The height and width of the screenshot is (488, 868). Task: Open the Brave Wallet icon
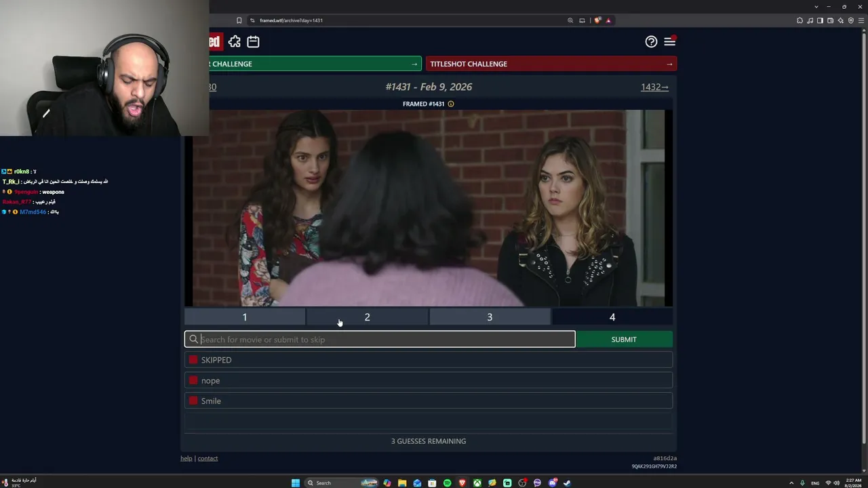[x=831, y=20]
